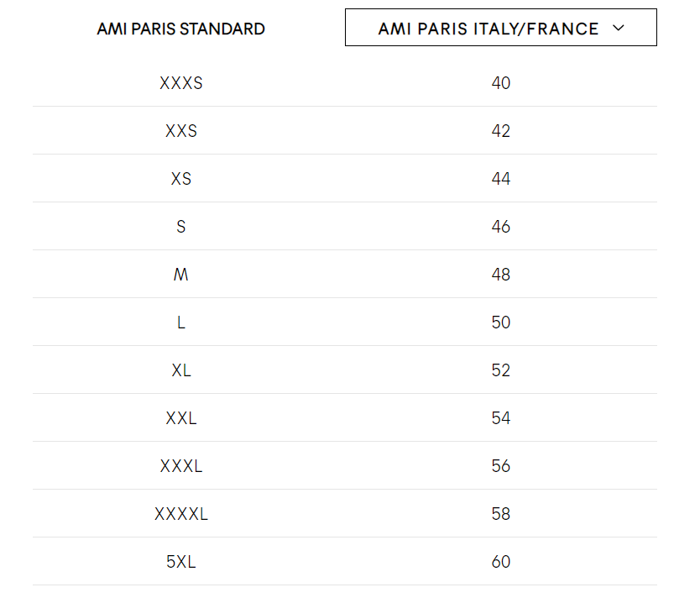Select the XXXS size row label

(181, 83)
